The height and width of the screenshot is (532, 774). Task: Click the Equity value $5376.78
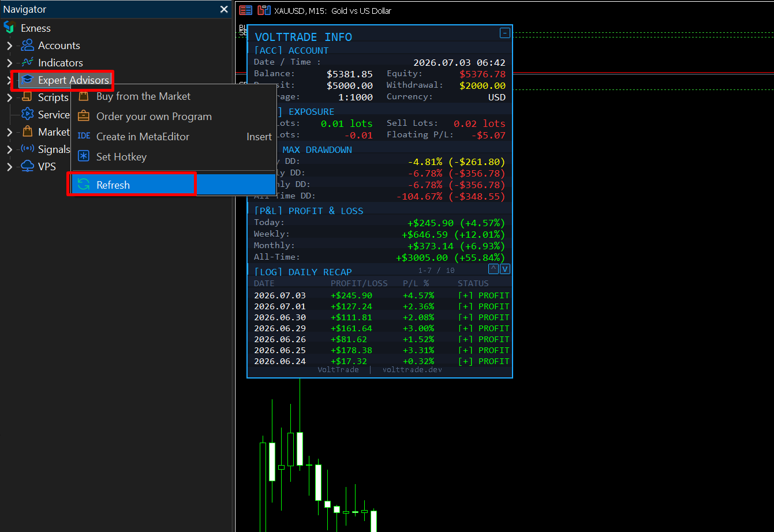[483, 74]
